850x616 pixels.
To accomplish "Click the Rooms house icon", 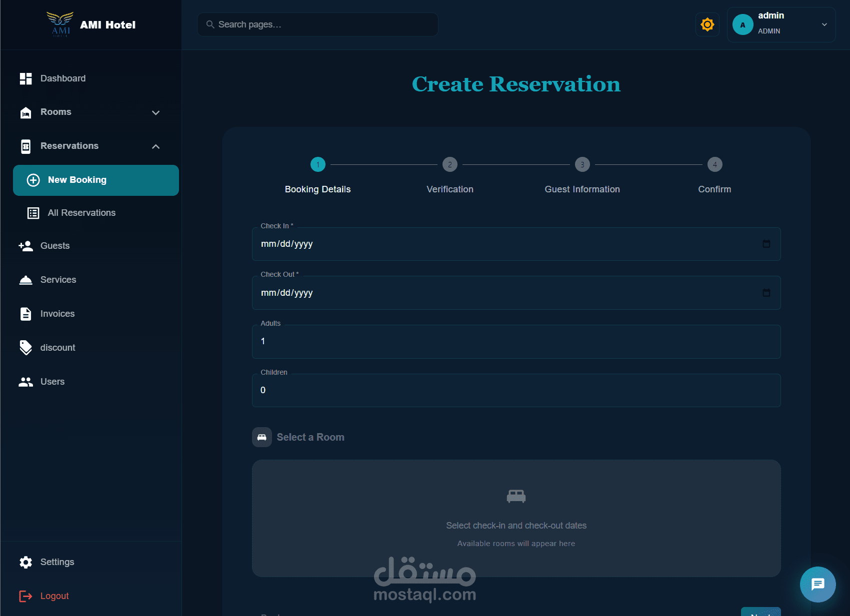I will [26, 112].
